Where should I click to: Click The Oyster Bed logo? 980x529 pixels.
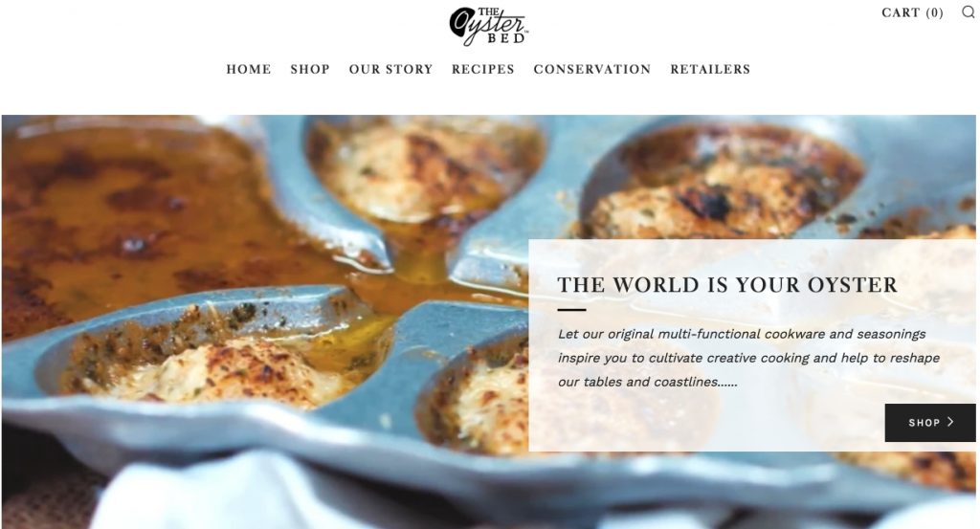(x=489, y=26)
